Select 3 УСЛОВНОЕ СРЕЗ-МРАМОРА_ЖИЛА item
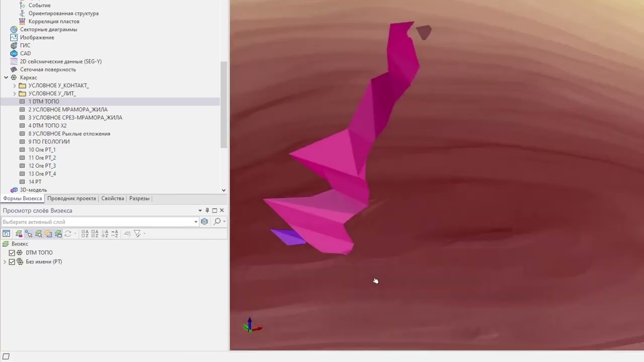The height and width of the screenshot is (362, 644). 75,118
